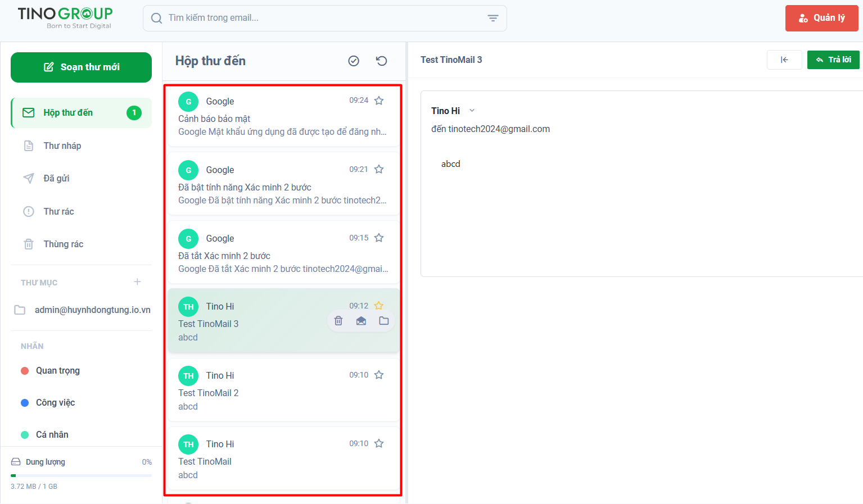Image resolution: width=863 pixels, height=504 pixels.
Task: Click the search magnifier icon
Action: point(157,19)
